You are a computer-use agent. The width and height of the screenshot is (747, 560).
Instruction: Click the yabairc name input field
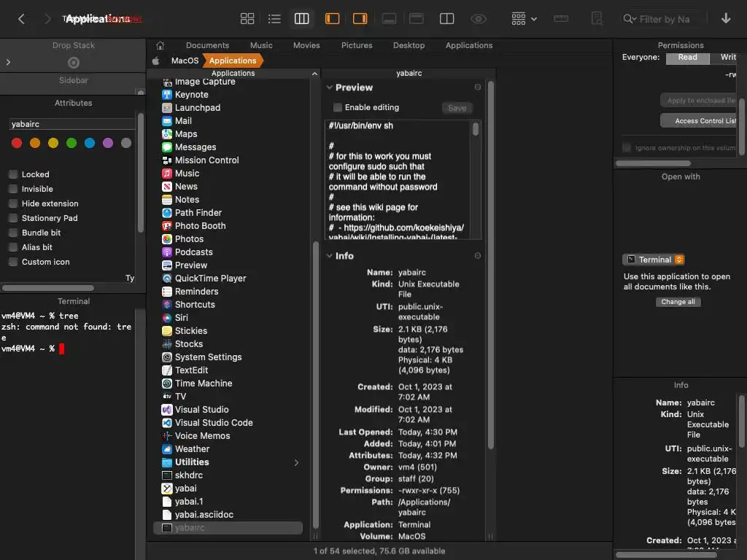click(x=72, y=124)
